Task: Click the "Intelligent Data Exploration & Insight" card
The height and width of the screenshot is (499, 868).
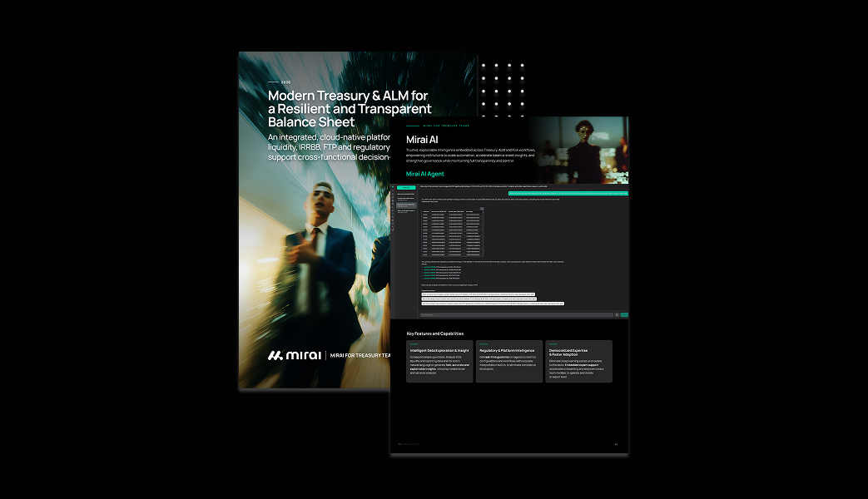Action: [x=439, y=361]
